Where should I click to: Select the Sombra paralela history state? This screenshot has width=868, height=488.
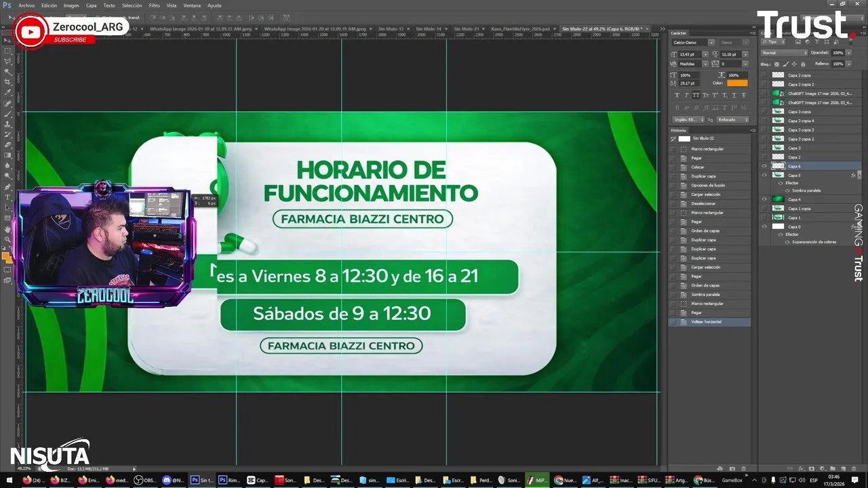(x=710, y=294)
